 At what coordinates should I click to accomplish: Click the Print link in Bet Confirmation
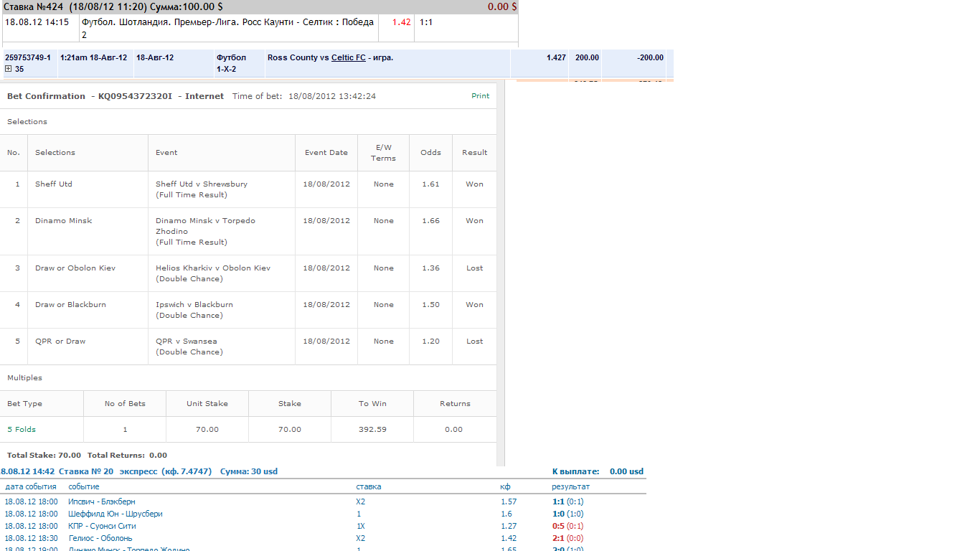click(480, 96)
